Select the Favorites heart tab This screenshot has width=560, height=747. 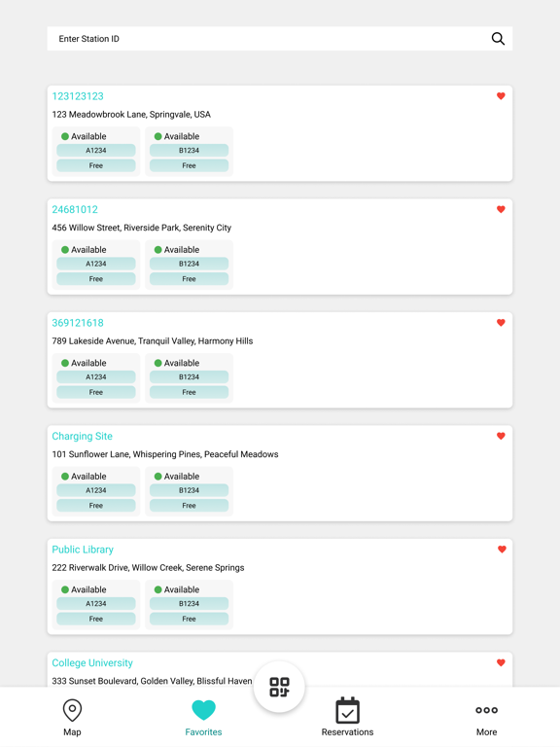coord(203,718)
